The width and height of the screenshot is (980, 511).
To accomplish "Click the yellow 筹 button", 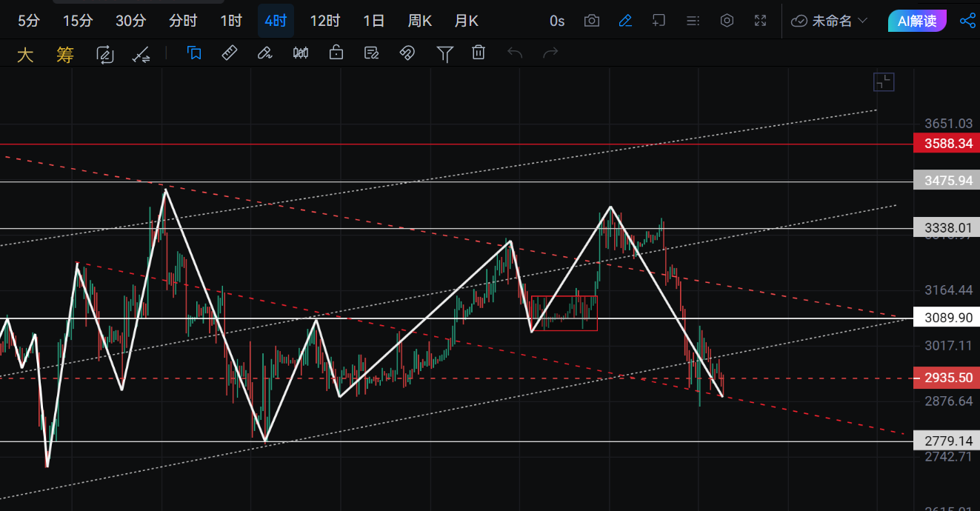I will click(65, 55).
